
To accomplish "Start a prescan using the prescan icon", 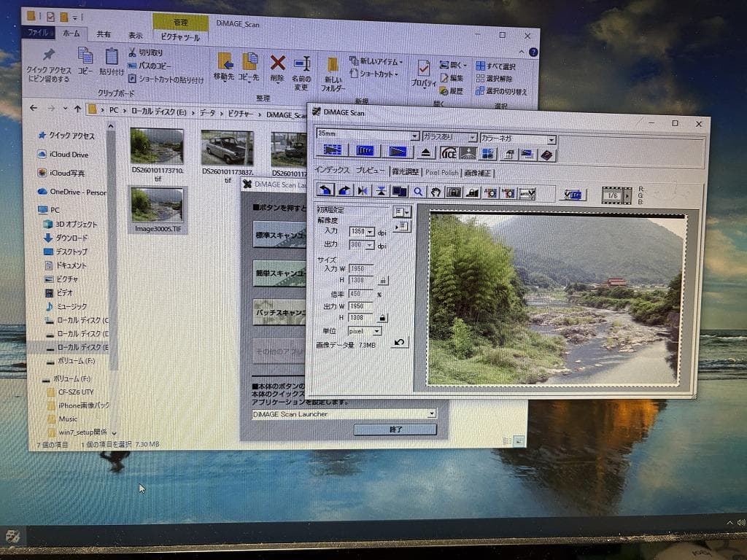I will point(367,153).
